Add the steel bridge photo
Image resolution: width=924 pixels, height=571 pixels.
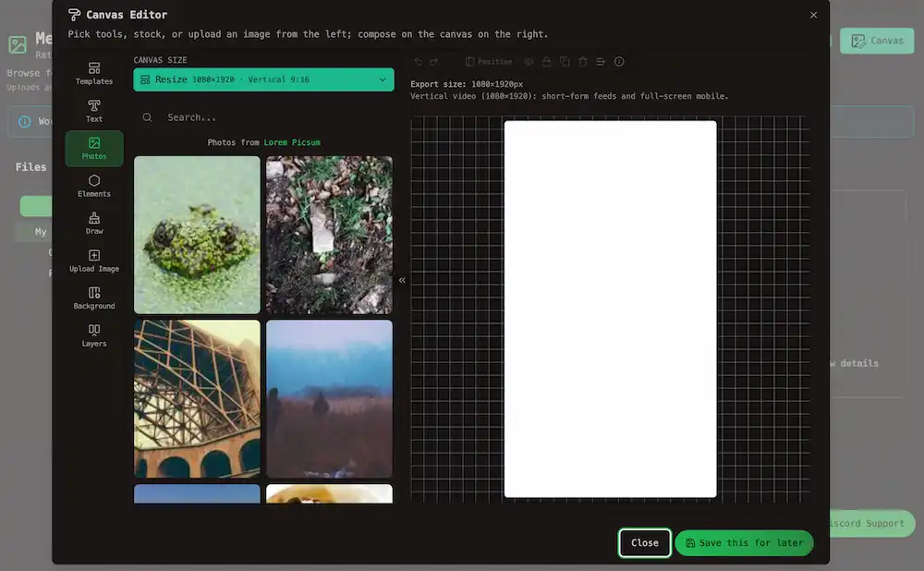[197, 399]
